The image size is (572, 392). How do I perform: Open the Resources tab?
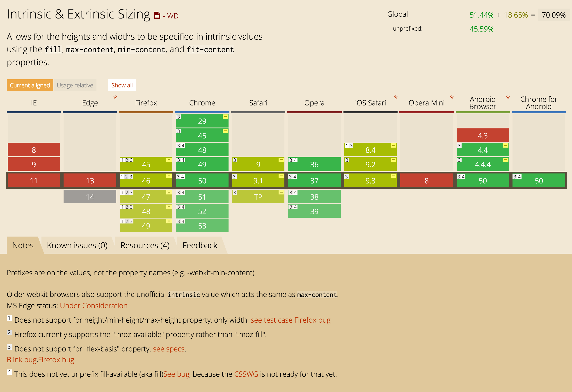[145, 245]
